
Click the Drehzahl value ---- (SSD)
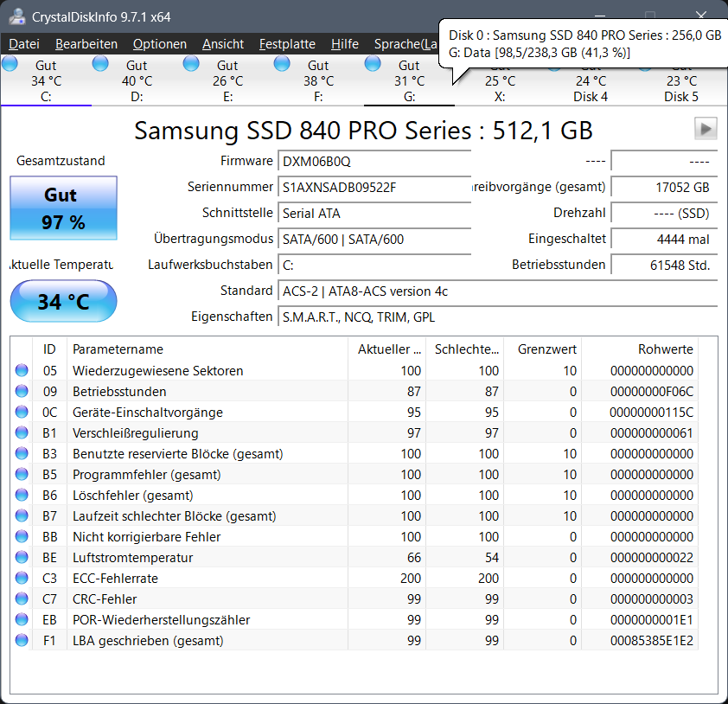point(664,214)
